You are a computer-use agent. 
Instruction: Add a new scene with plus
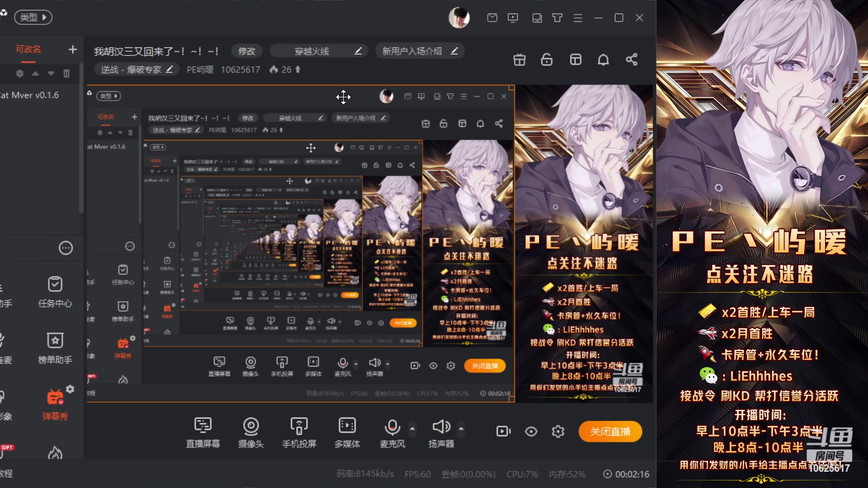point(73,49)
